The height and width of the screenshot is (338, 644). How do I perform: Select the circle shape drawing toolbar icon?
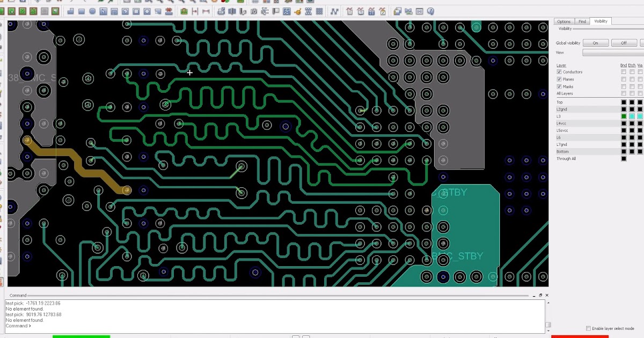92,11
